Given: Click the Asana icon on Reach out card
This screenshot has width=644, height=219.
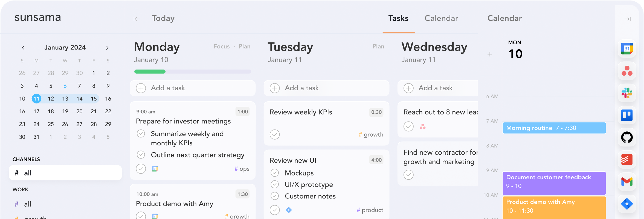Looking at the screenshot, I should (423, 126).
